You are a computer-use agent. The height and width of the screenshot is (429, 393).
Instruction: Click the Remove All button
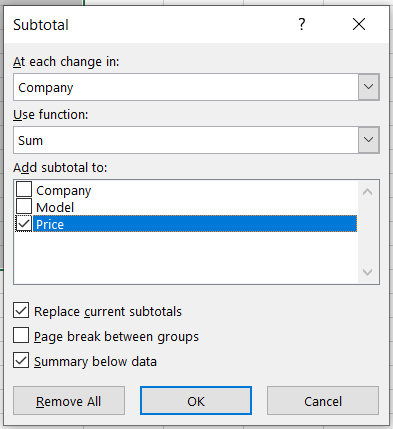tap(69, 401)
